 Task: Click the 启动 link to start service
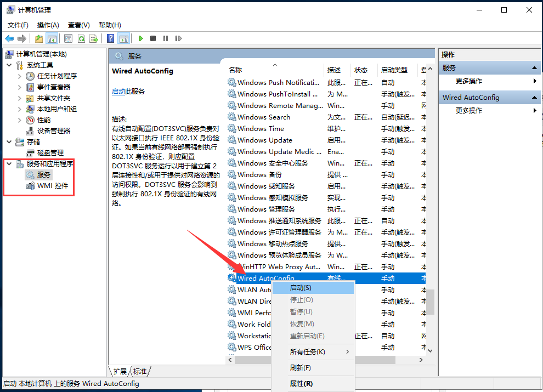point(118,92)
